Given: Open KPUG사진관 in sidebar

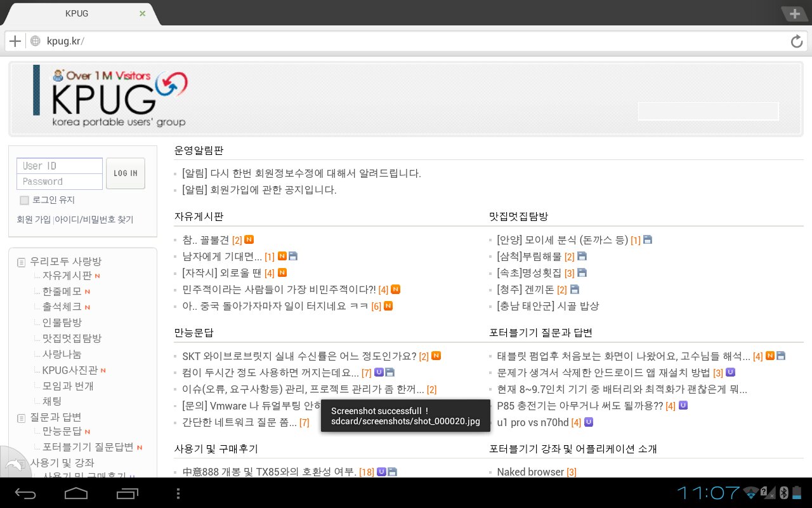Looking at the screenshot, I should (70, 370).
